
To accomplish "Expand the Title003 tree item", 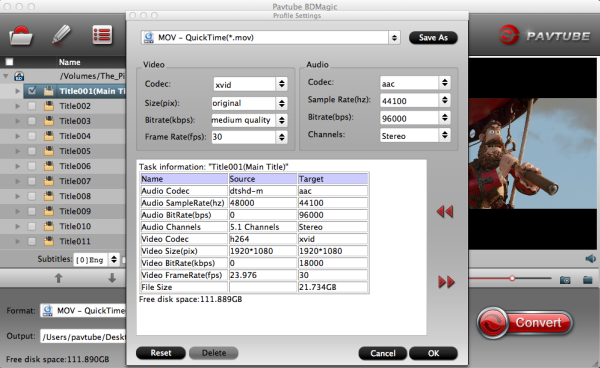I will [x=17, y=121].
